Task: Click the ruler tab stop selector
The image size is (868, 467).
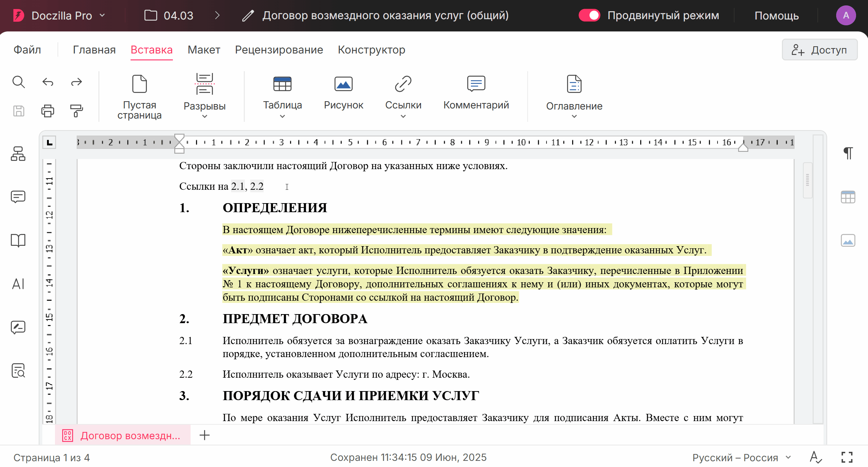Action: [x=50, y=142]
